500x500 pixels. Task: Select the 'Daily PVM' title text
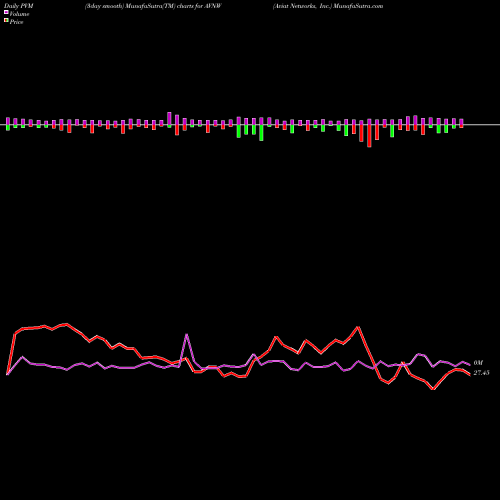click(19, 6)
